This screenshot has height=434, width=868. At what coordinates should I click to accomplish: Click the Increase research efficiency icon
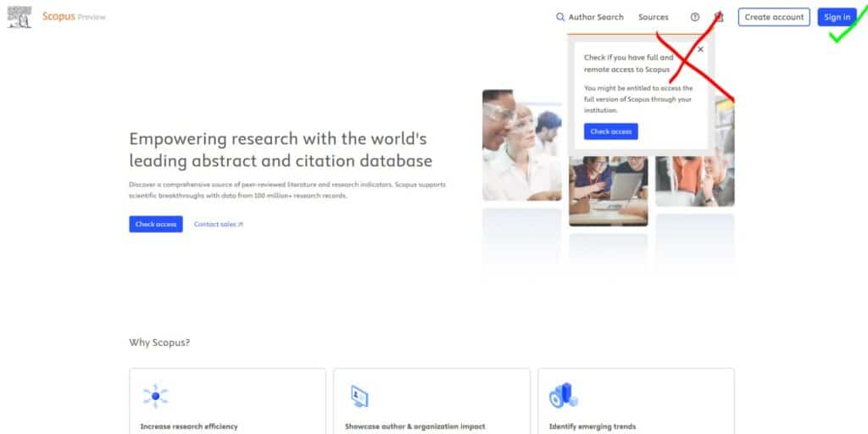(156, 396)
